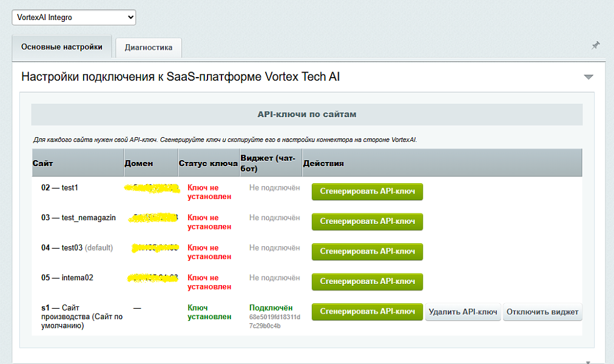614x364 pixels.
Task: Switch to the Диагностика tab
Action: point(149,47)
